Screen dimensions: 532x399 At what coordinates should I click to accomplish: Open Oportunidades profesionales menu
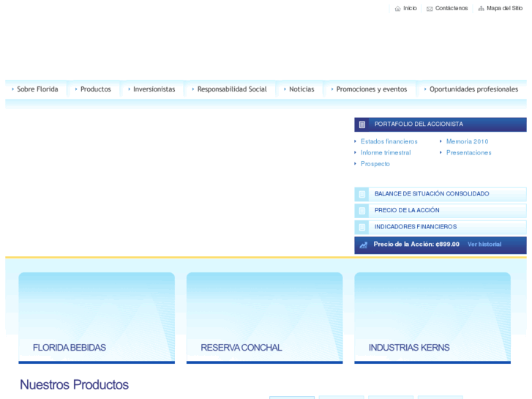point(473,89)
